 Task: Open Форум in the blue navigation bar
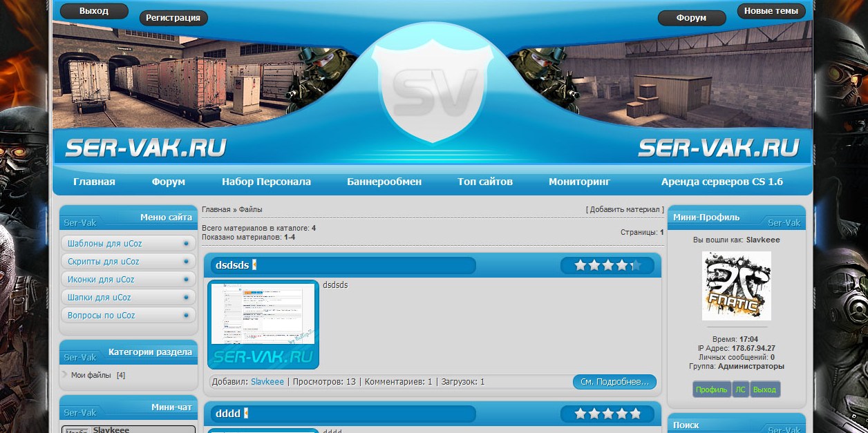coord(169,182)
